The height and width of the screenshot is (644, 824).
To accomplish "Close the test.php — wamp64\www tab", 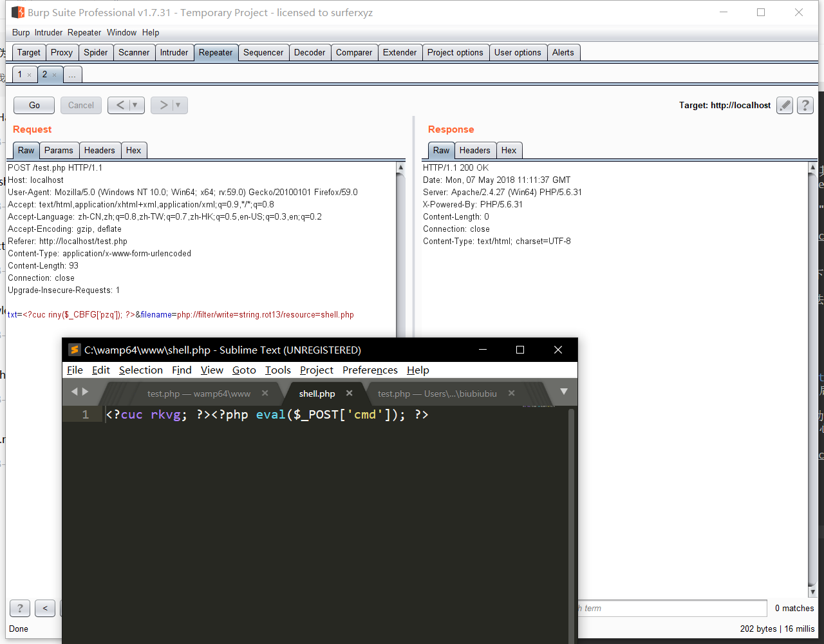I will 265,393.
